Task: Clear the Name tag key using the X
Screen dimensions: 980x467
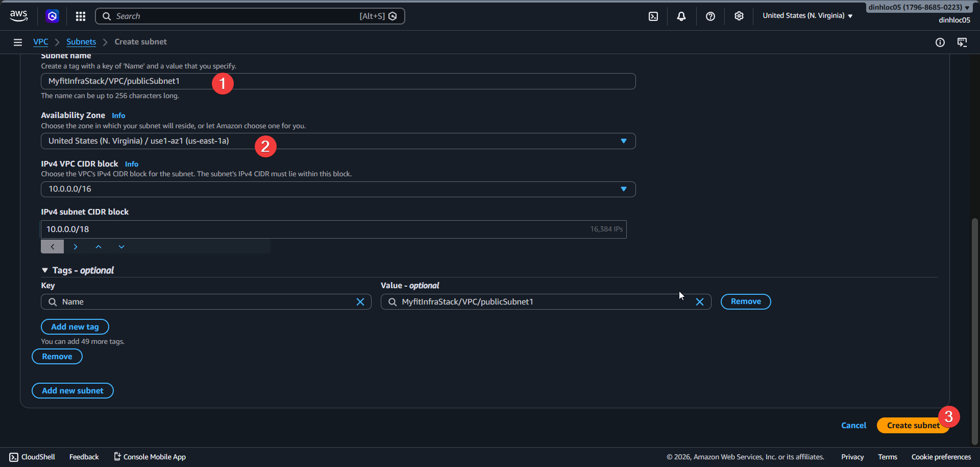Action: pyautogui.click(x=361, y=301)
